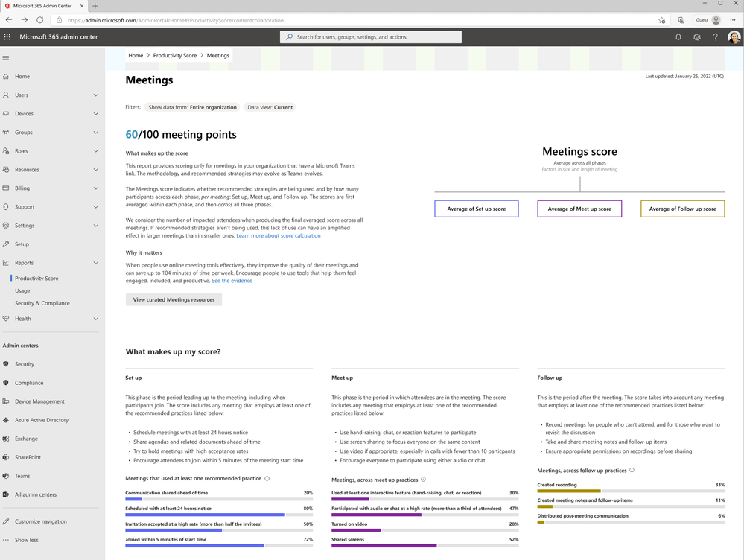Click the search users groups settings field
744x560 pixels.
(371, 37)
